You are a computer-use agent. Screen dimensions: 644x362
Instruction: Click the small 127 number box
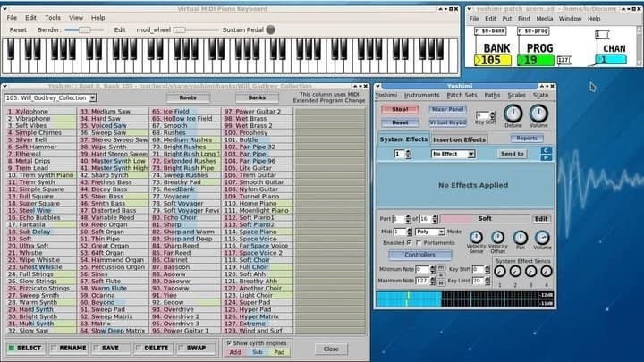tap(563, 61)
